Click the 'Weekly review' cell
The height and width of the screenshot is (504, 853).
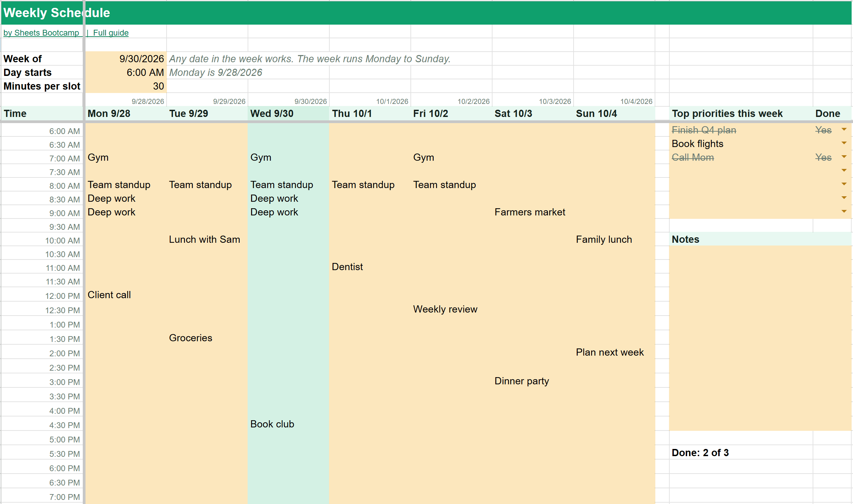(x=451, y=309)
